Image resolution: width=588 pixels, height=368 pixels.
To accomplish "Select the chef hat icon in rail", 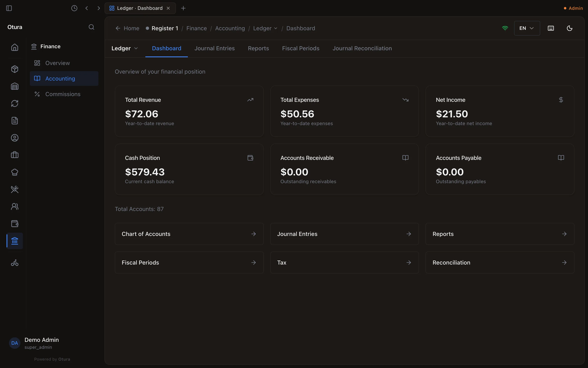I will [14, 172].
